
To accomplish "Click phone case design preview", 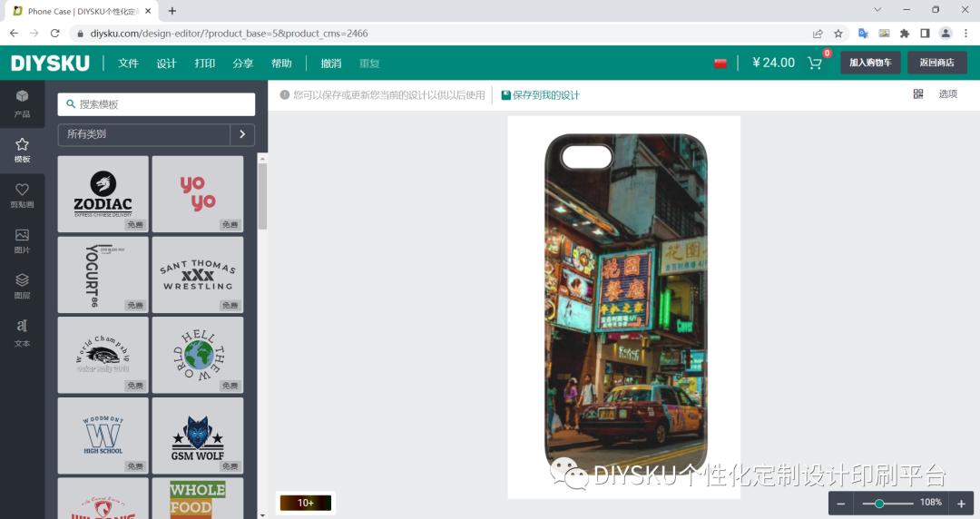I will pyautogui.click(x=626, y=303).
